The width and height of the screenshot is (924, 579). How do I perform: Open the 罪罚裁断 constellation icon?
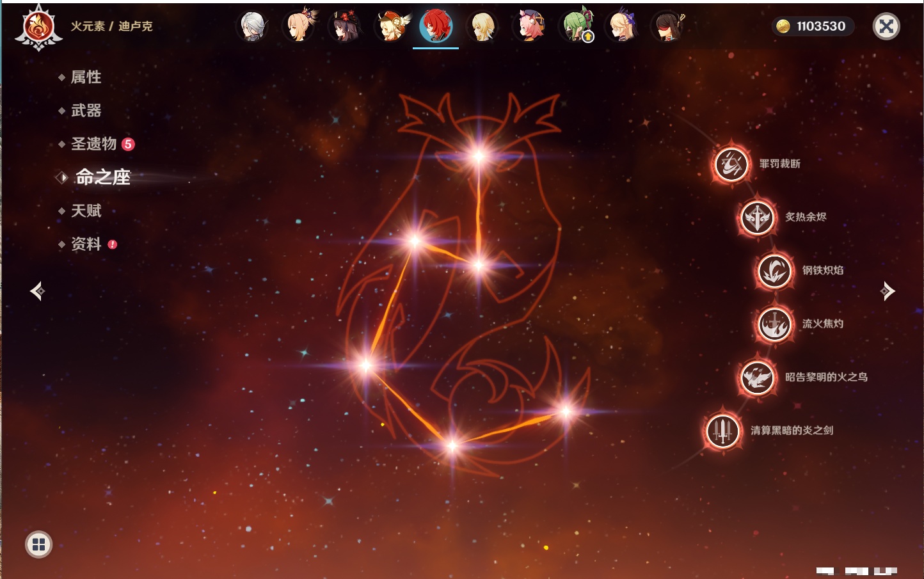tap(731, 164)
